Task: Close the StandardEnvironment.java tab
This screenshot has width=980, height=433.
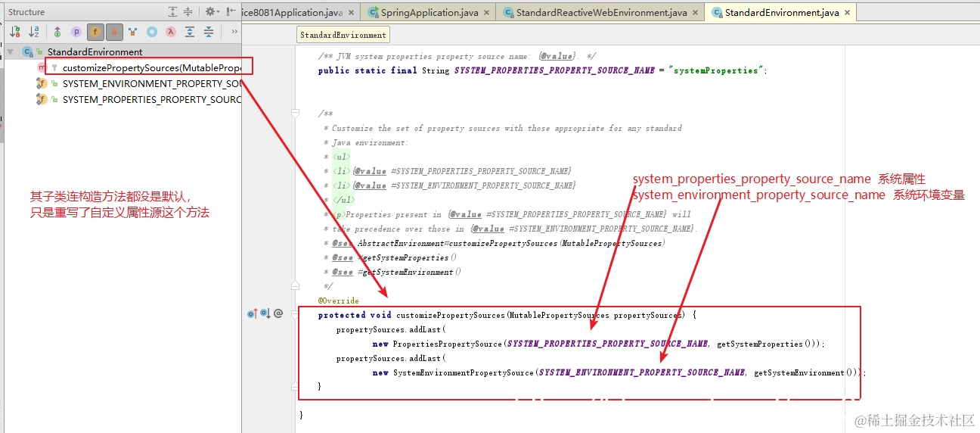Action: click(x=847, y=13)
